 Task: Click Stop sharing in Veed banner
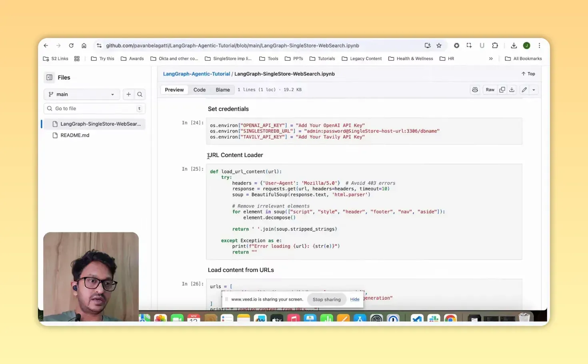(x=327, y=299)
